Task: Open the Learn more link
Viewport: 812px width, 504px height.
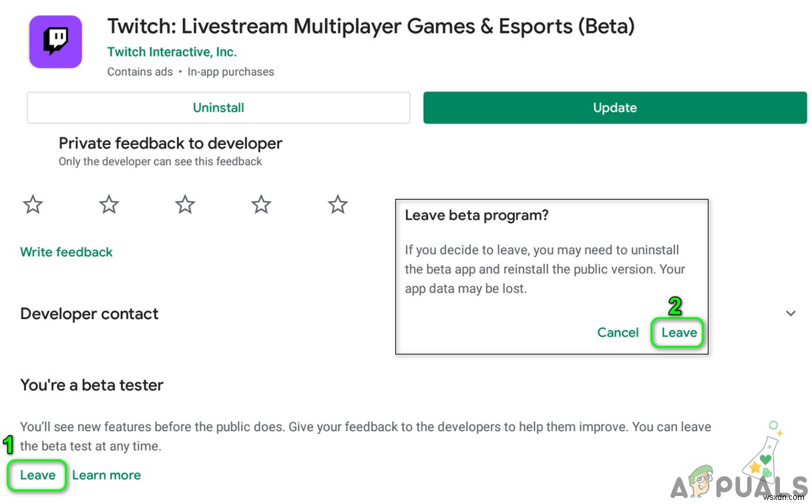Action: pyautogui.click(x=106, y=475)
